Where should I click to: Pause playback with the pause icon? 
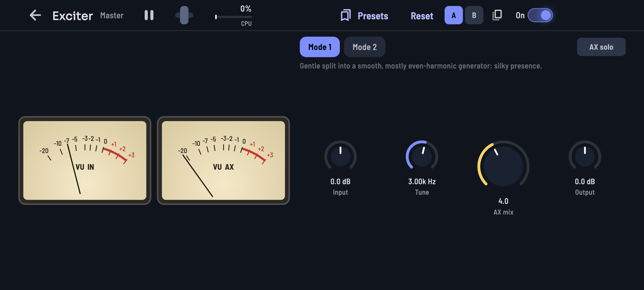tap(149, 15)
